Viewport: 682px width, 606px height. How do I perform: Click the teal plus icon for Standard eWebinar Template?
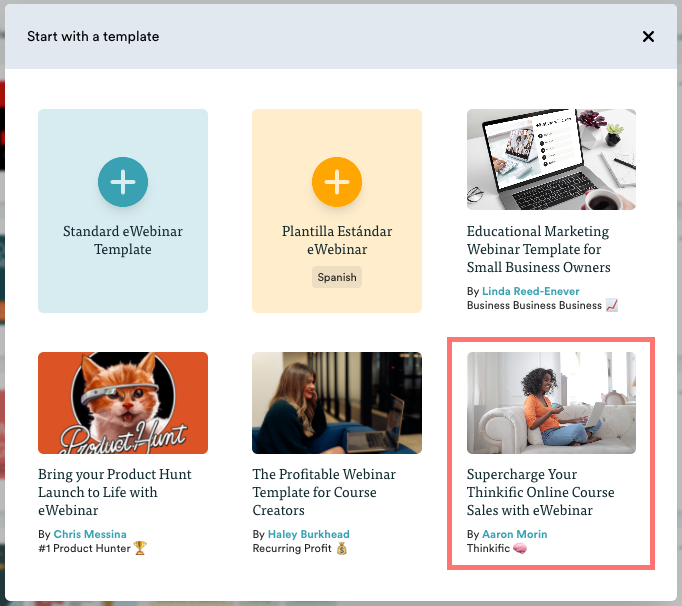click(x=123, y=182)
